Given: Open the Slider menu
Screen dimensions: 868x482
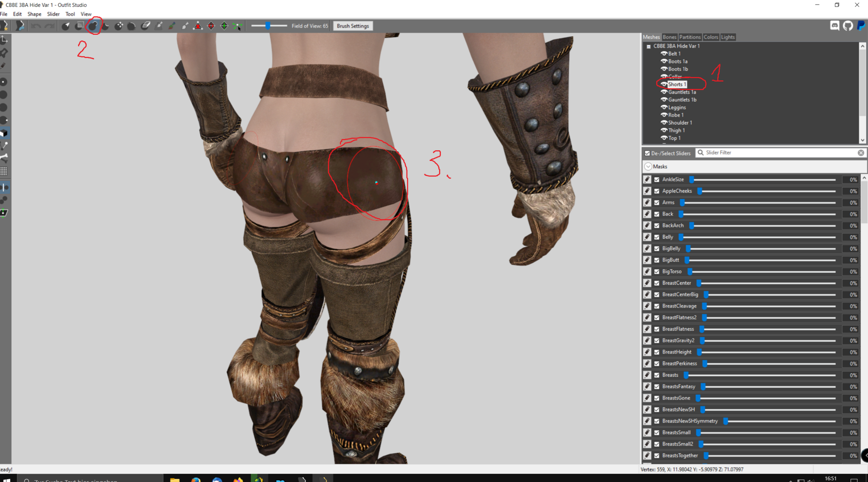Looking at the screenshot, I should click(53, 14).
